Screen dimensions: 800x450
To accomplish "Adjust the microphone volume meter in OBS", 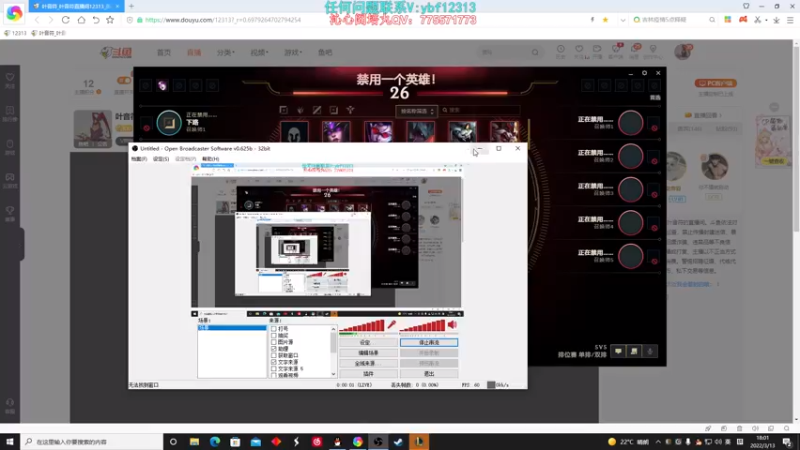I will [x=362, y=326].
